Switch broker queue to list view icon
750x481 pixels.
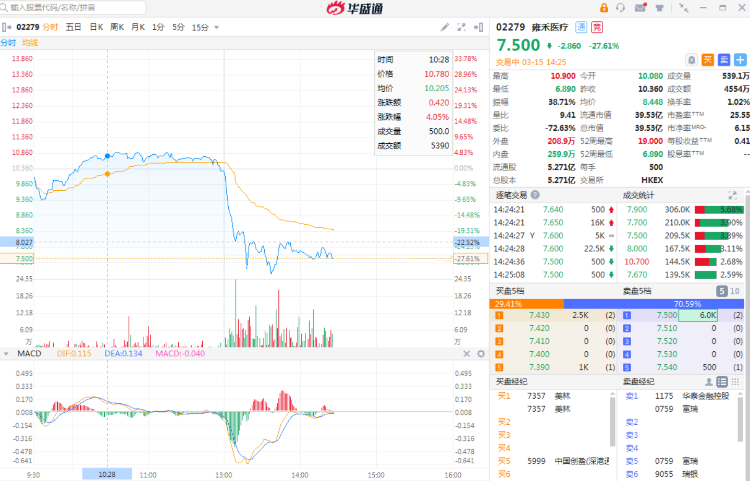coord(722,382)
